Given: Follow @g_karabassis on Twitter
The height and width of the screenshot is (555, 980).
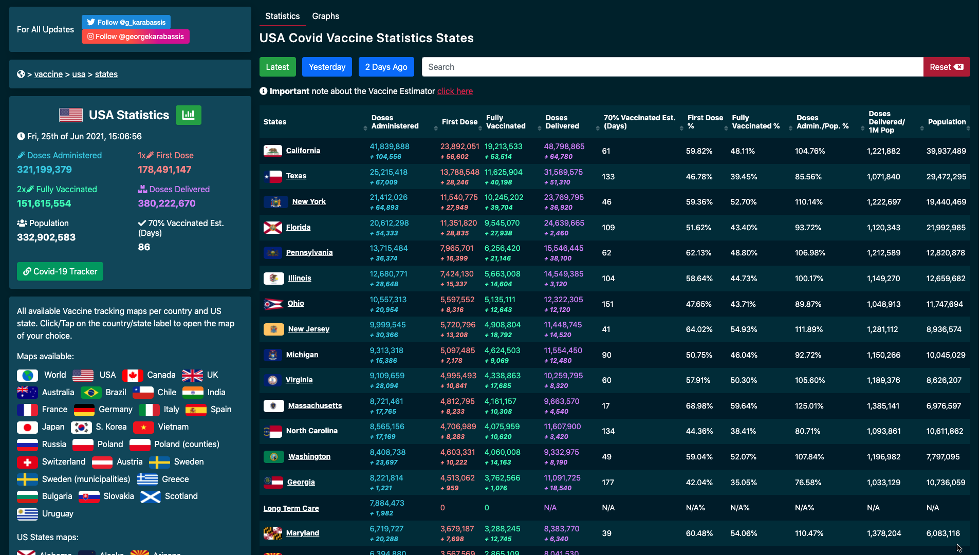Looking at the screenshot, I should [x=126, y=22].
